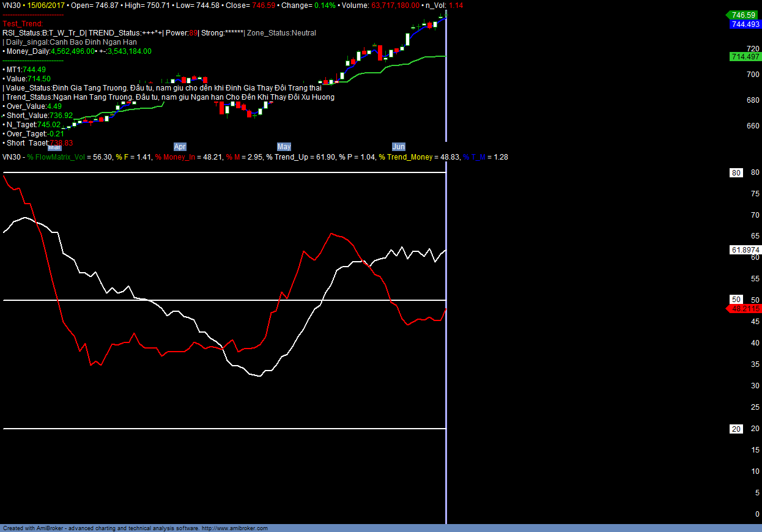Open the amibroker.com link in footer
This screenshot has width=762, height=532.
(x=235, y=528)
